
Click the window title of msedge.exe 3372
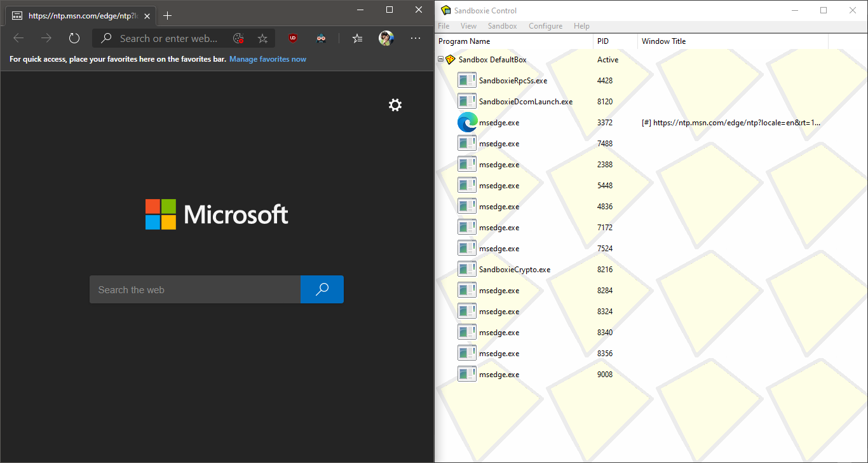tap(731, 123)
